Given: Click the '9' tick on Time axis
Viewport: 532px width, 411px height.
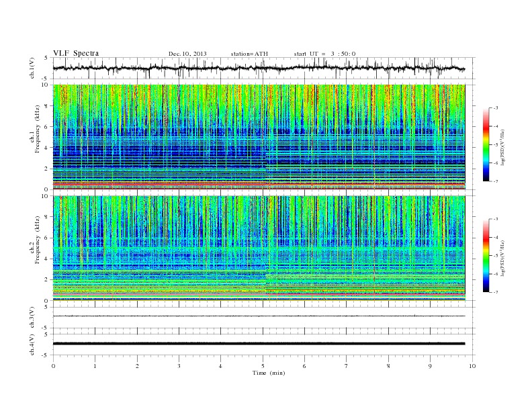Looking at the screenshot, I should (x=430, y=366).
